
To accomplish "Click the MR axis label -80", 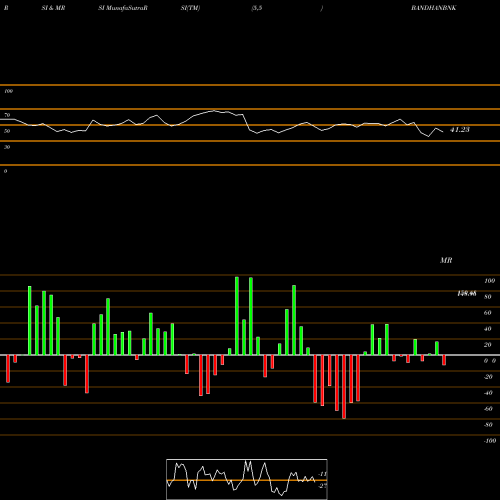I will [488, 425].
